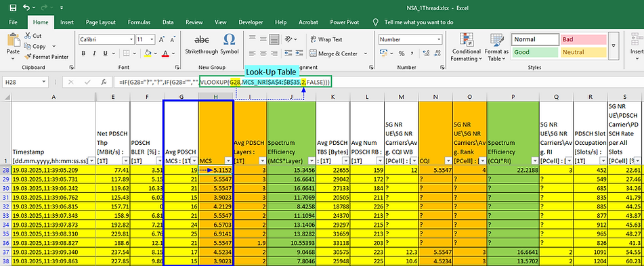The image size is (644, 266).
Task: Click the Middle Align icon
Action: (264, 39)
